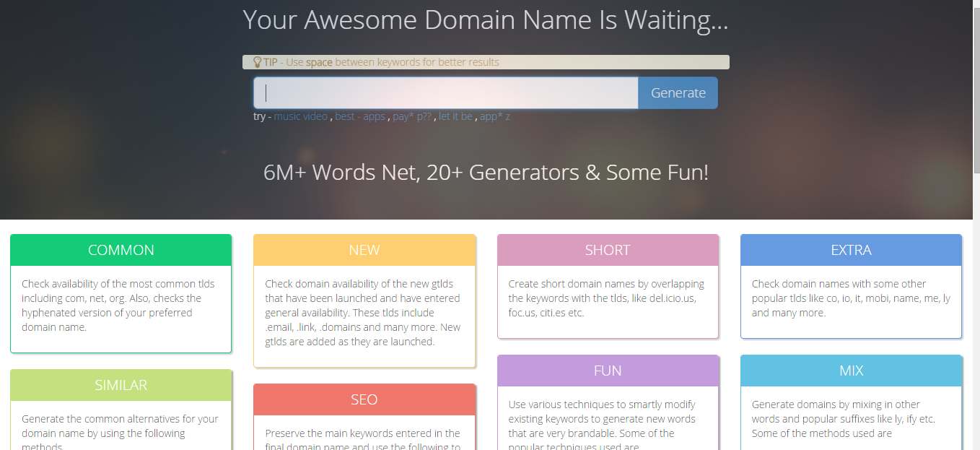Click the SEO generator card header
980x450 pixels.
click(364, 399)
